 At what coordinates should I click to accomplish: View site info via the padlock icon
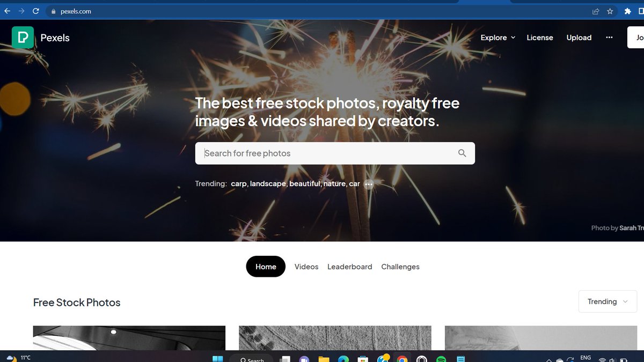tap(53, 11)
